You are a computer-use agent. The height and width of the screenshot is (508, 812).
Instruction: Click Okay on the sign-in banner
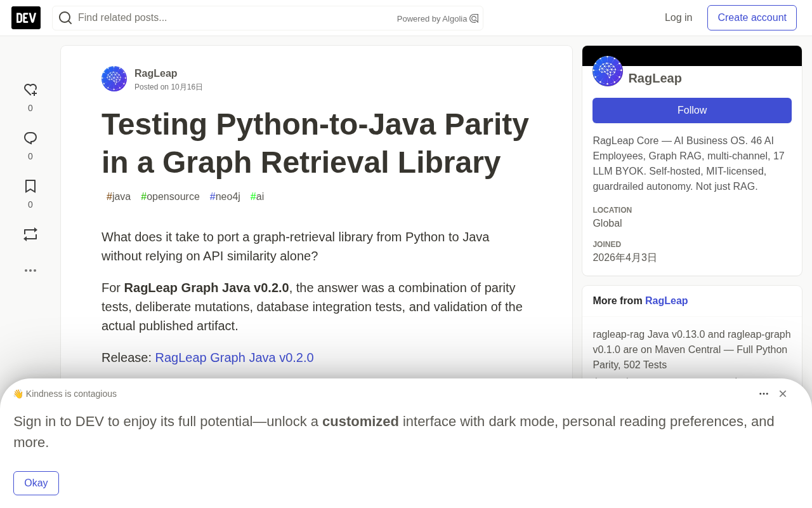pyautogui.click(x=36, y=483)
